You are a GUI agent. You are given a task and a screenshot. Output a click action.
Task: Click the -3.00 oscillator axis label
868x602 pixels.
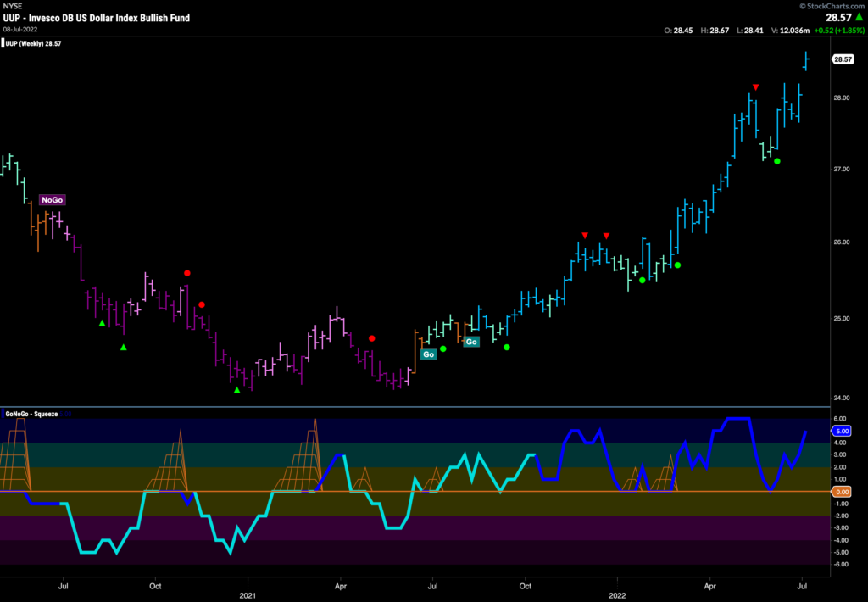pos(840,527)
